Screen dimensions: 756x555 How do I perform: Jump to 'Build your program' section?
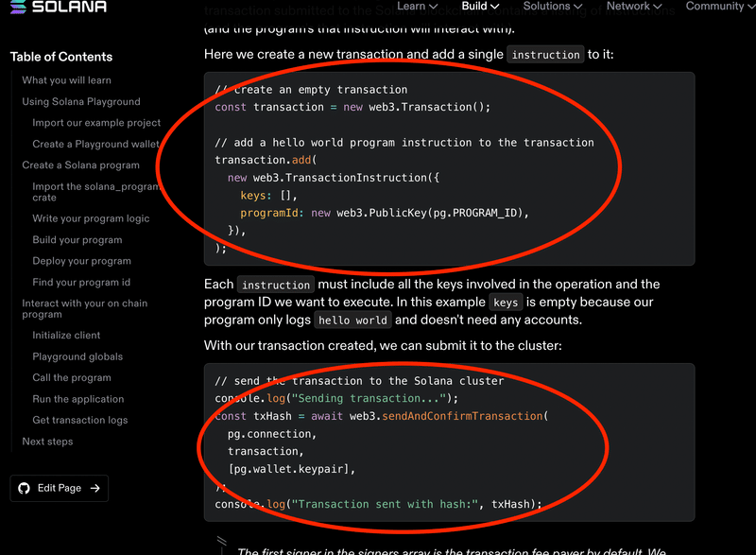tap(77, 239)
